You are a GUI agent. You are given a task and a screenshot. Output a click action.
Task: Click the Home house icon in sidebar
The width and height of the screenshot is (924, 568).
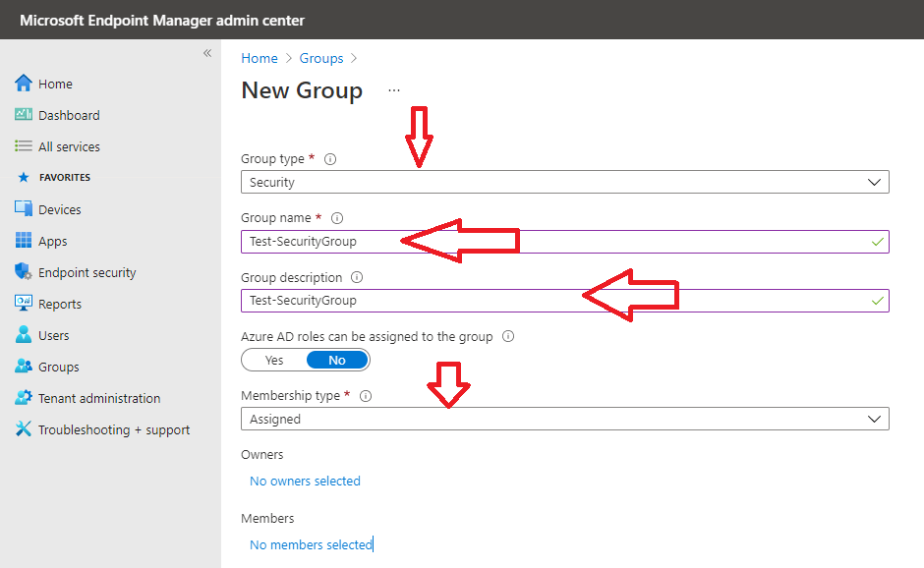[x=23, y=84]
